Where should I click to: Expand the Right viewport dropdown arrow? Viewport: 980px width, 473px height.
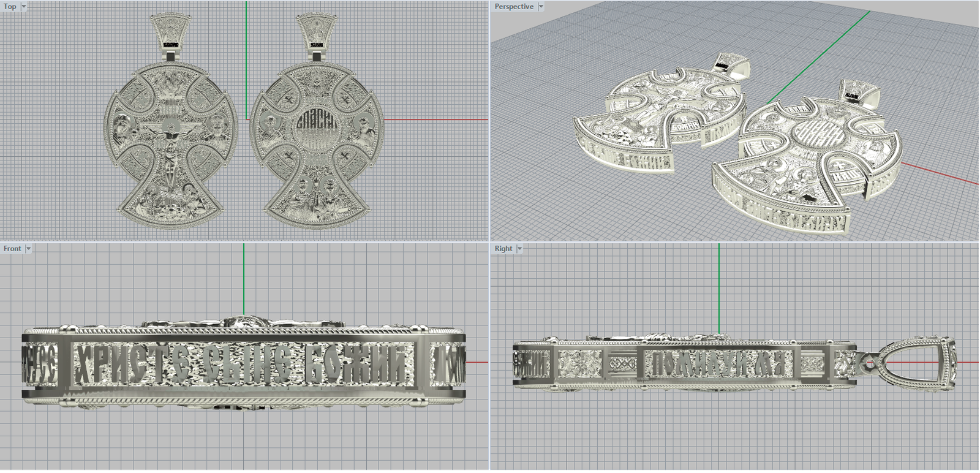(x=519, y=249)
